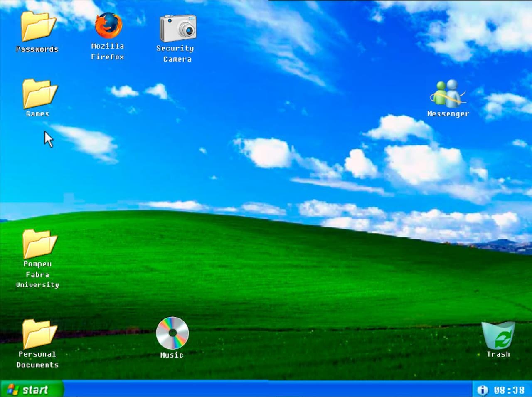Open the Games folder
This screenshot has width=532, height=397.
pos(39,94)
